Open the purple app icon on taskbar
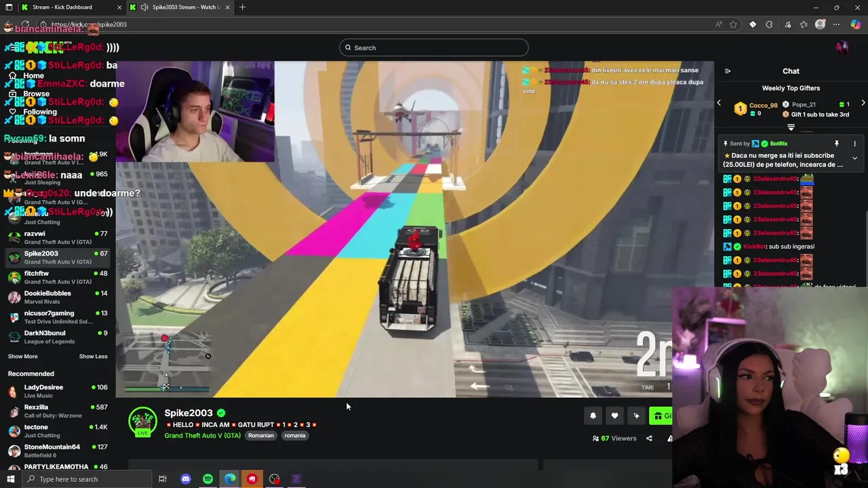This screenshot has width=868, height=488. (296, 479)
